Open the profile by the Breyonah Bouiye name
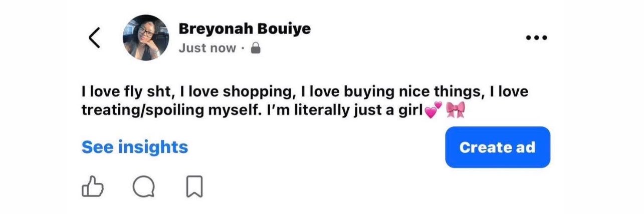 (x=245, y=28)
